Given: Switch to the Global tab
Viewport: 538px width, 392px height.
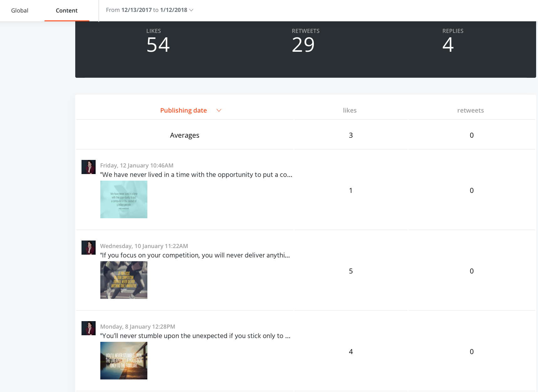Looking at the screenshot, I should pyautogui.click(x=20, y=10).
